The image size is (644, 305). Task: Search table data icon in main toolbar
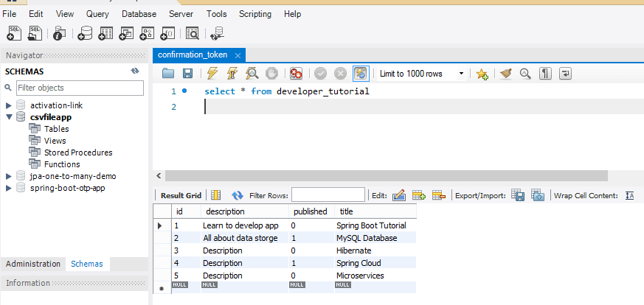coord(192,33)
